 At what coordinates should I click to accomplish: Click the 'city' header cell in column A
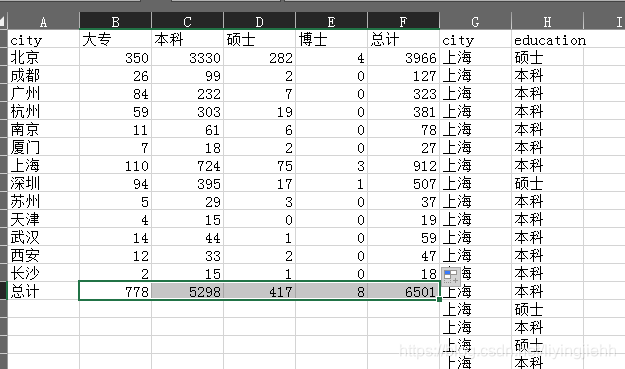[43, 39]
